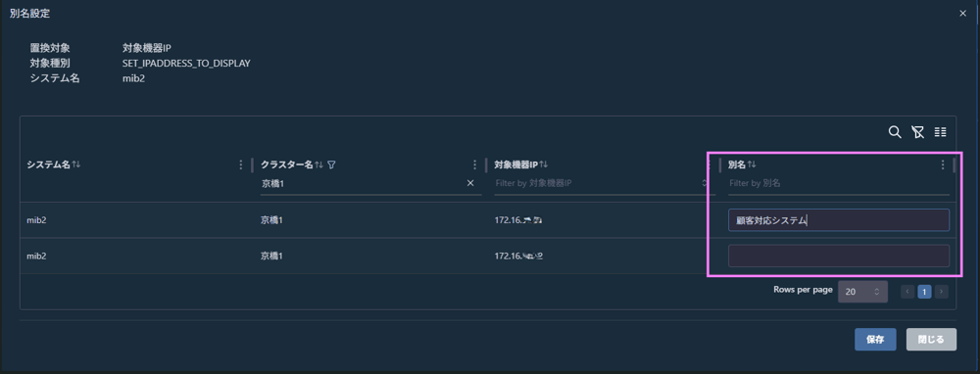Open column chooser icon in table toolbar
Image resolution: width=980 pixels, height=374 pixels.
(x=940, y=132)
